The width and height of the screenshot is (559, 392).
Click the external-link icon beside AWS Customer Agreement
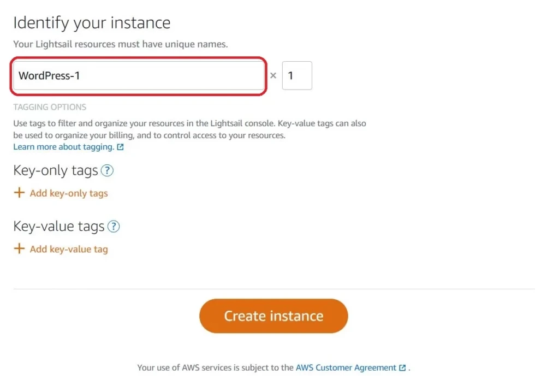tap(402, 367)
